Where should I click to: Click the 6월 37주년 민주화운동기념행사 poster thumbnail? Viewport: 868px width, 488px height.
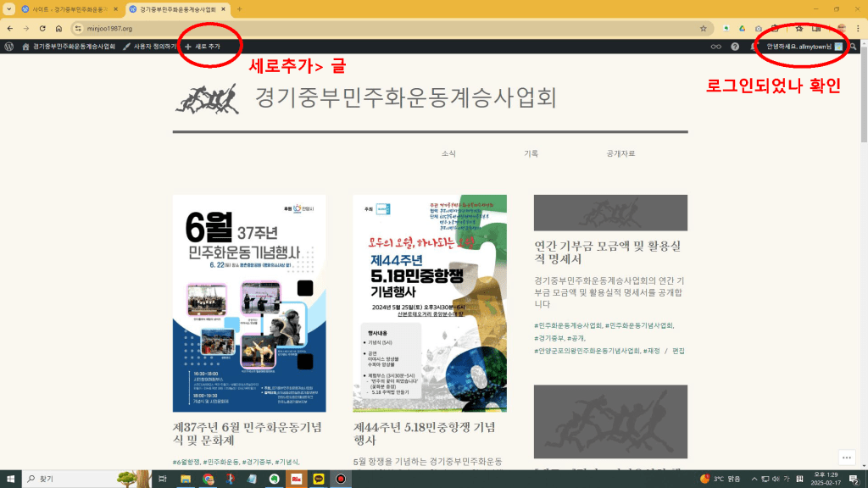(x=249, y=303)
